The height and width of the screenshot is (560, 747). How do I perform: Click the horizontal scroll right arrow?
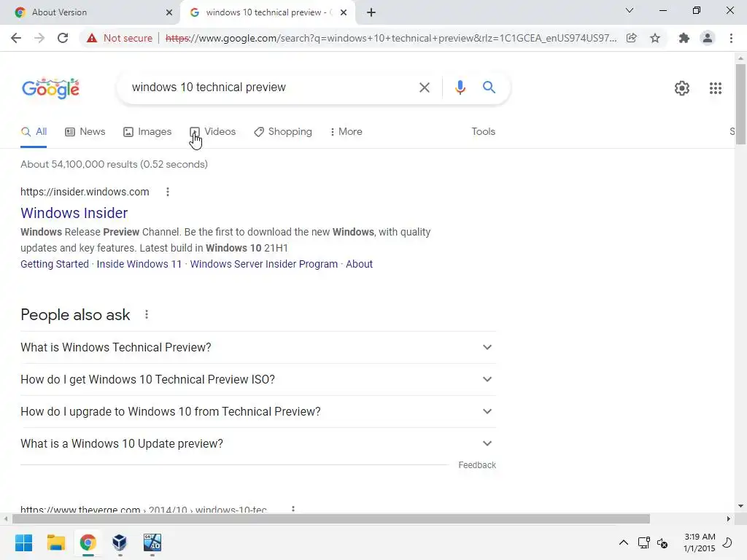click(x=729, y=519)
